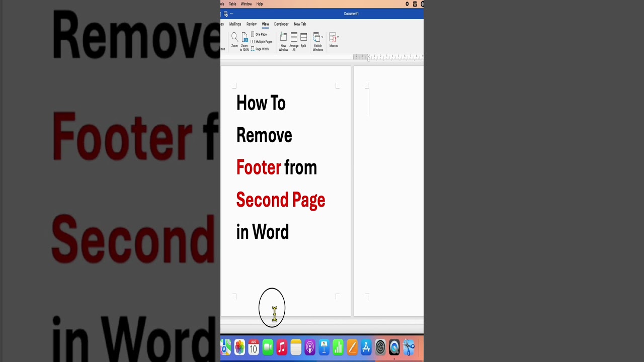Click the Document1 title text

pyautogui.click(x=351, y=14)
